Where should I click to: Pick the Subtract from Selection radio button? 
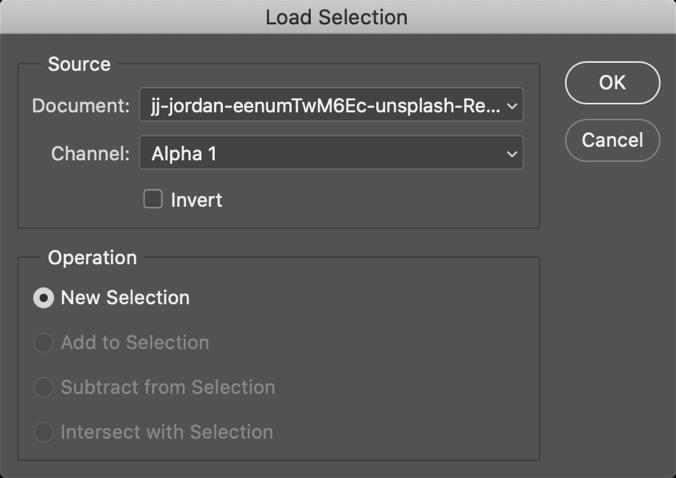click(44, 387)
